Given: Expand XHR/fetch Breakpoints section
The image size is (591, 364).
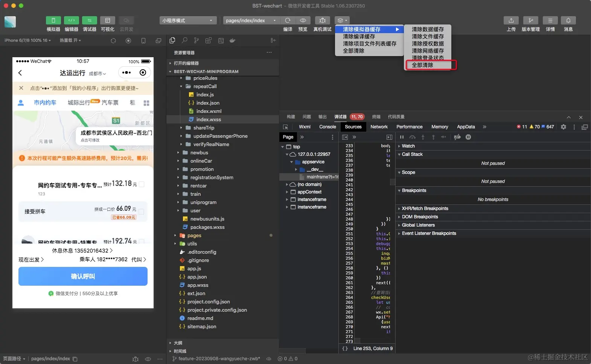Looking at the screenshot, I should [493, 209].
